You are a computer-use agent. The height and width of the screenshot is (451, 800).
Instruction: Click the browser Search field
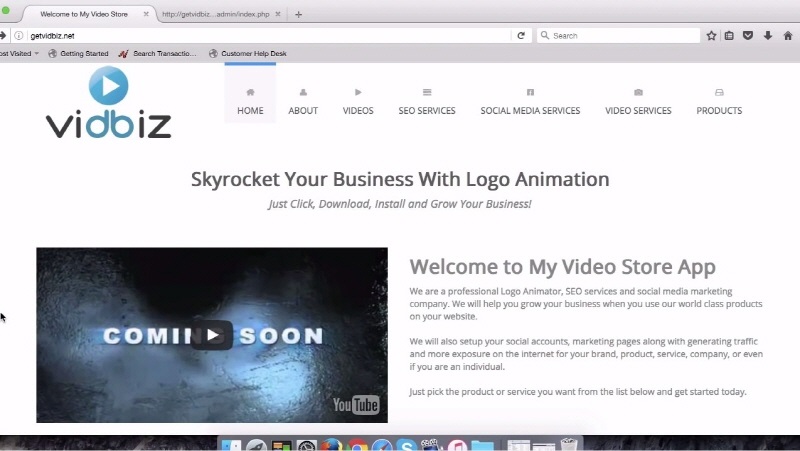point(618,36)
